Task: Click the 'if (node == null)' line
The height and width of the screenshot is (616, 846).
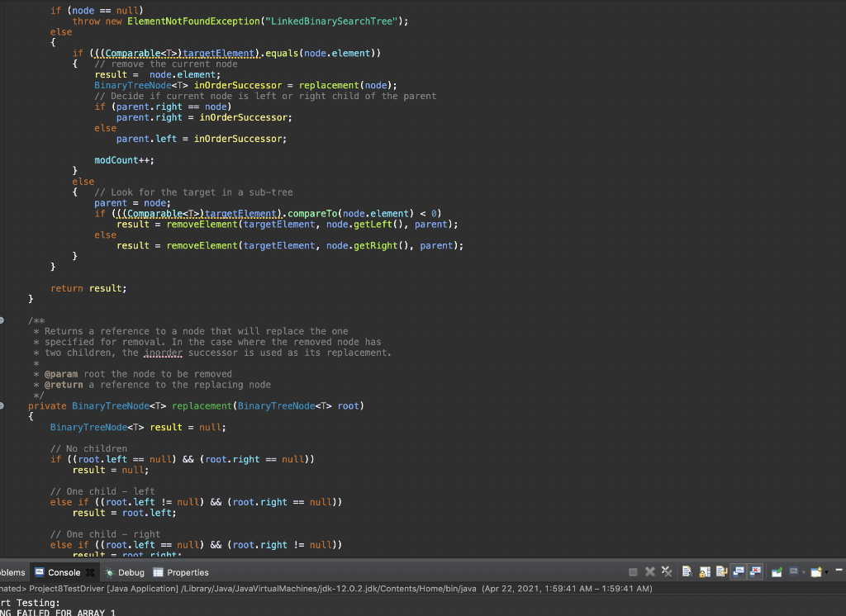Action: pyautogui.click(x=97, y=10)
